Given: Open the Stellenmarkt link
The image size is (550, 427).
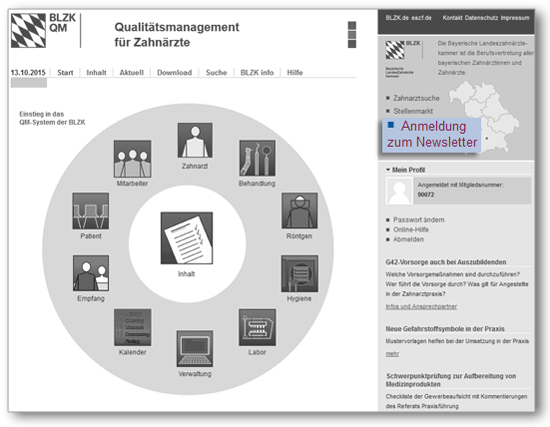Looking at the screenshot, I should point(413,111).
